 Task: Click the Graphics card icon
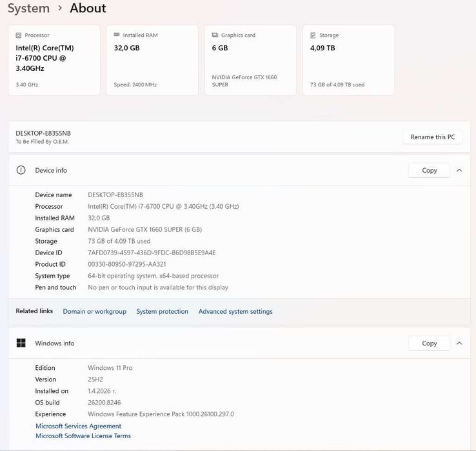tap(215, 35)
